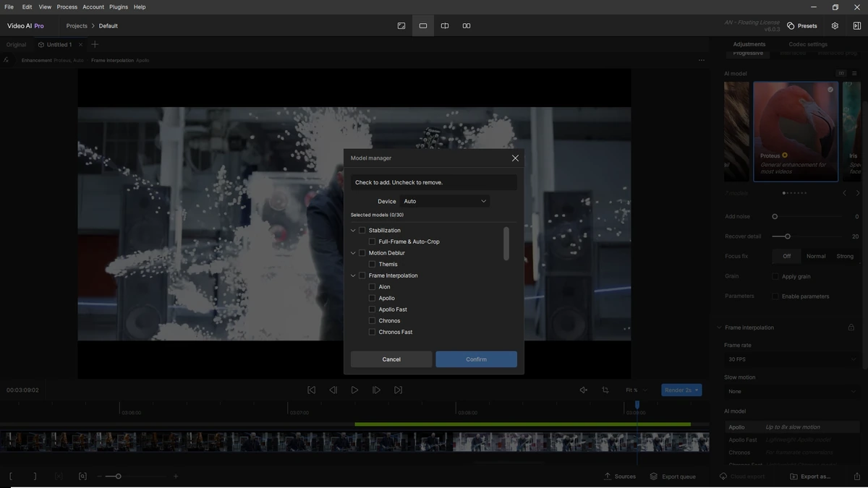Viewport: 868px width, 488px height.
Task: Enable the Enable parameters checkbox
Action: click(x=775, y=296)
